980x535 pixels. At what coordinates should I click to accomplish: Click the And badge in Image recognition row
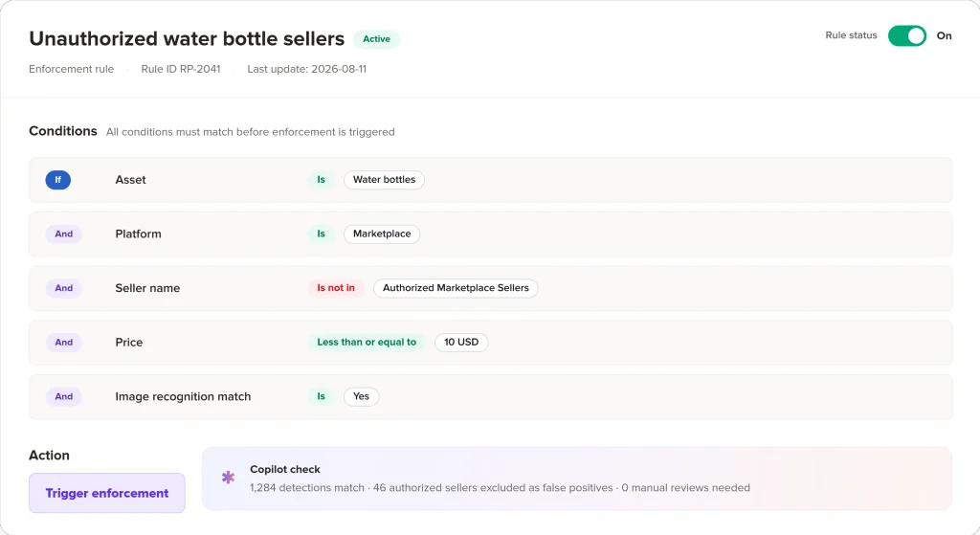64,396
